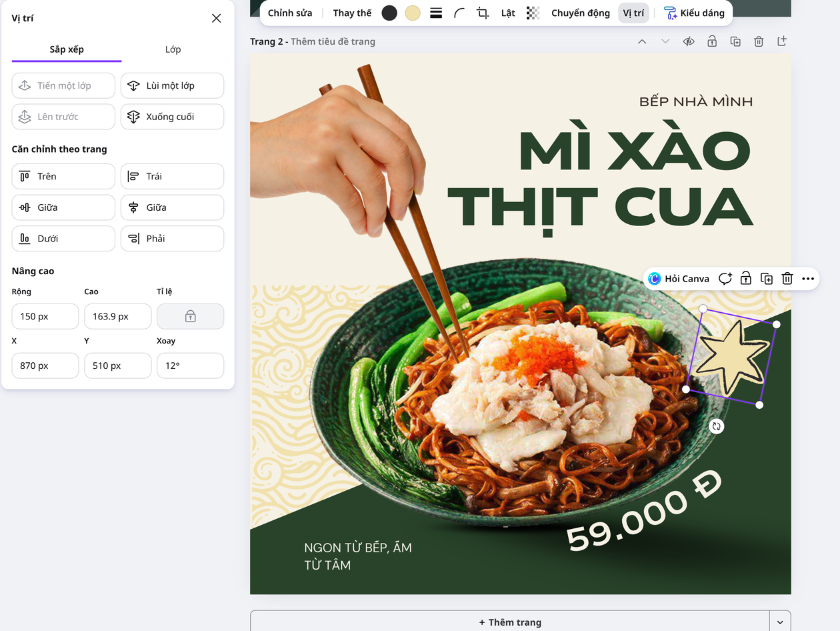Select the 59.000 Đ price text
The height and width of the screenshot is (631, 840).
[644, 512]
